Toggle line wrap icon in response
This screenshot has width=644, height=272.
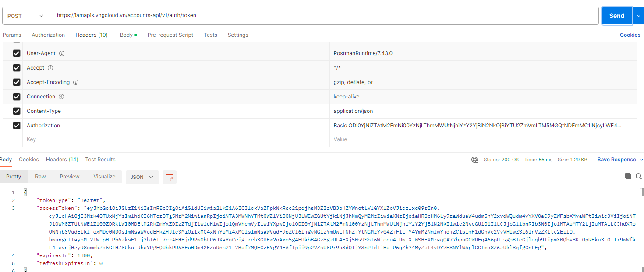pos(170,177)
